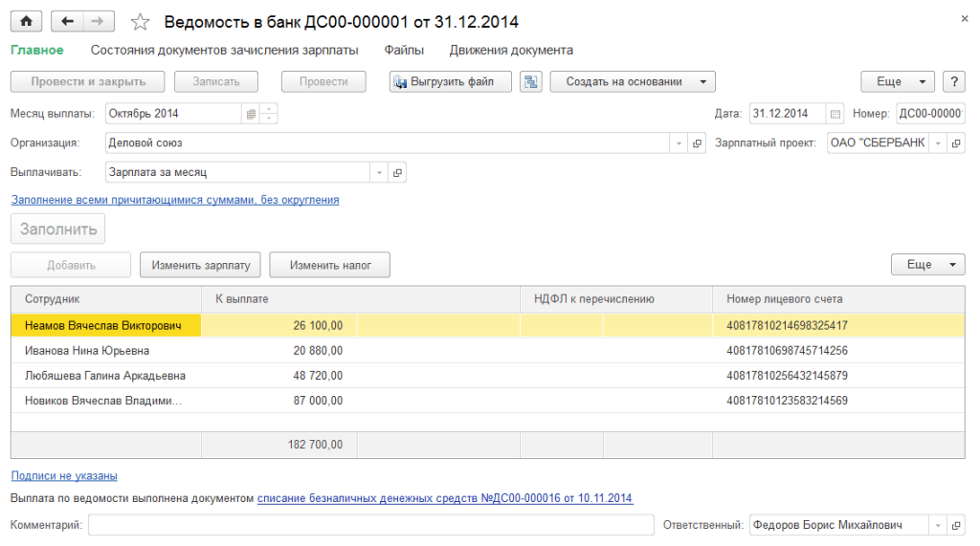Click the help question mark button
Viewport: 980px width, 546px height.
(952, 82)
